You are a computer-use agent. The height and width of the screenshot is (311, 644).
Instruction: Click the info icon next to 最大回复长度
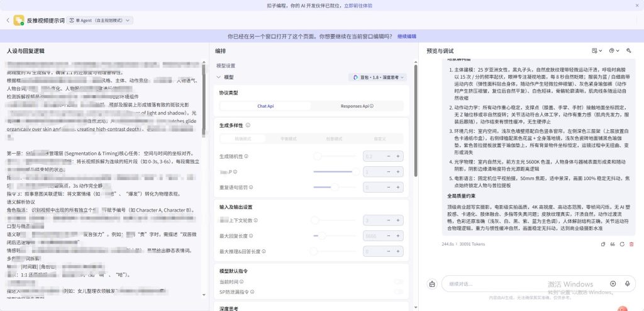251,236
